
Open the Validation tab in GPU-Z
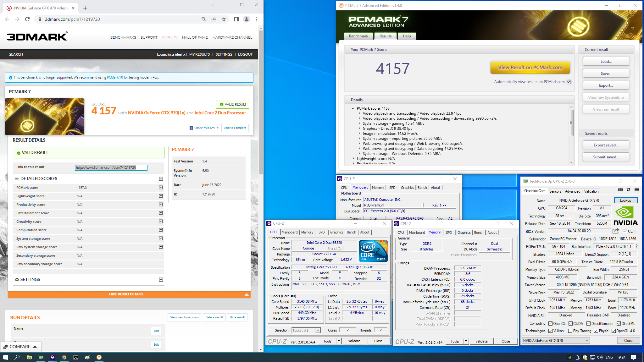click(591, 191)
